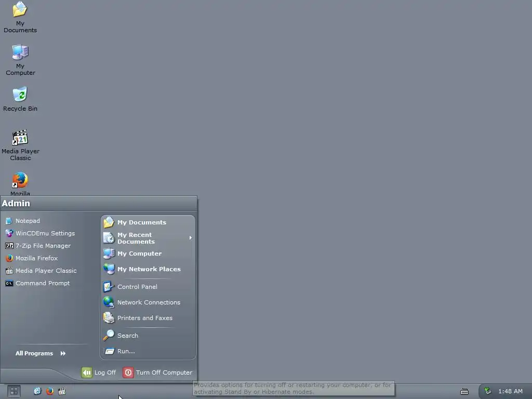
Task: Click the WinCDEmu Settings icon
Action: click(9, 233)
